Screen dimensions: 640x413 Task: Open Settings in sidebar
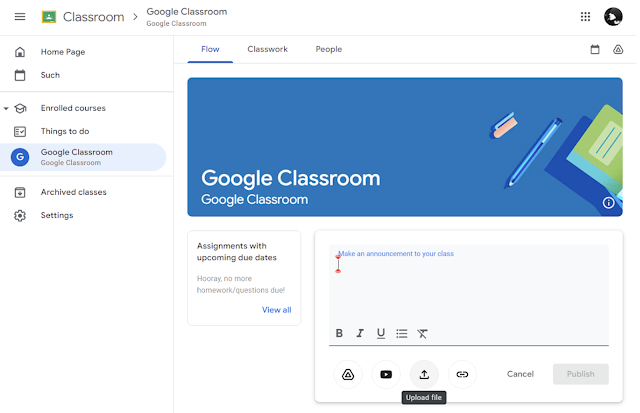tap(57, 215)
